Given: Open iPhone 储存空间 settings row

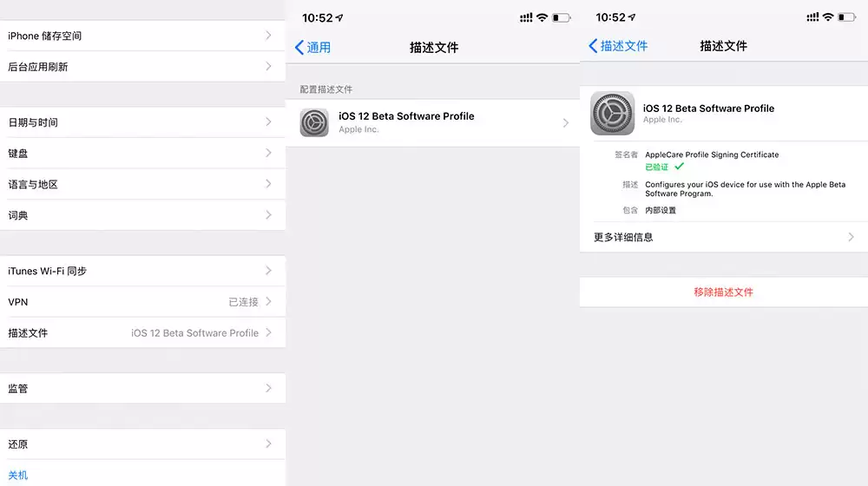Looking at the screenshot, I should click(x=142, y=36).
